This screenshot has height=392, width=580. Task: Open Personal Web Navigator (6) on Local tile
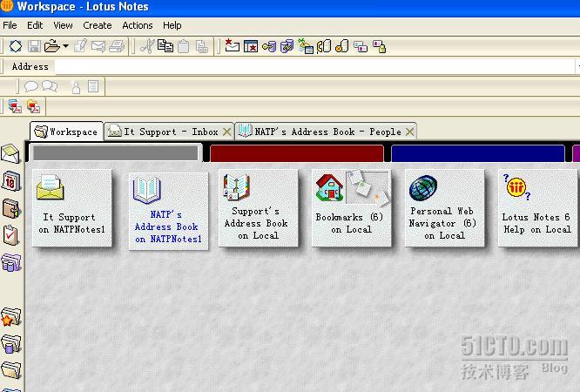445,208
